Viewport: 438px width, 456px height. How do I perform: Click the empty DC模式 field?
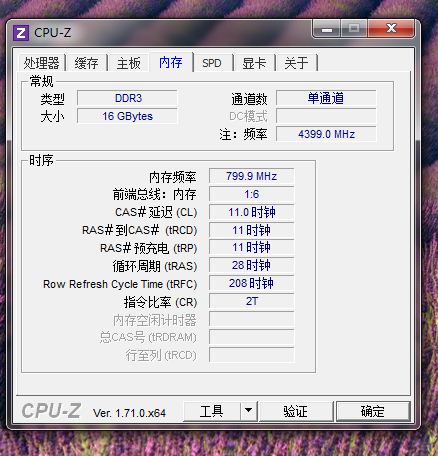326,116
